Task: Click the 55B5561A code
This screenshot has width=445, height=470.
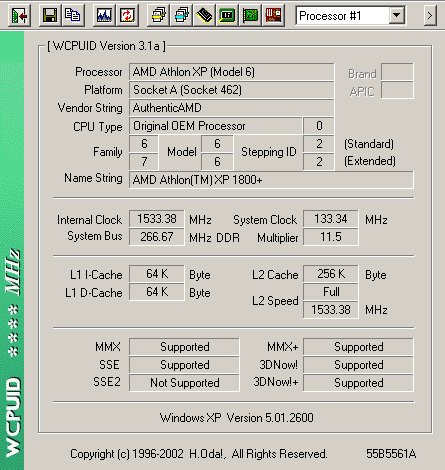Action: point(391,454)
